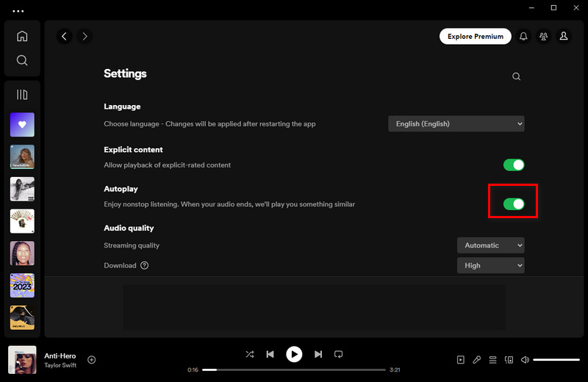Image resolution: width=588 pixels, height=382 pixels.
Task: Go forward with the right arrow button
Action: [85, 36]
